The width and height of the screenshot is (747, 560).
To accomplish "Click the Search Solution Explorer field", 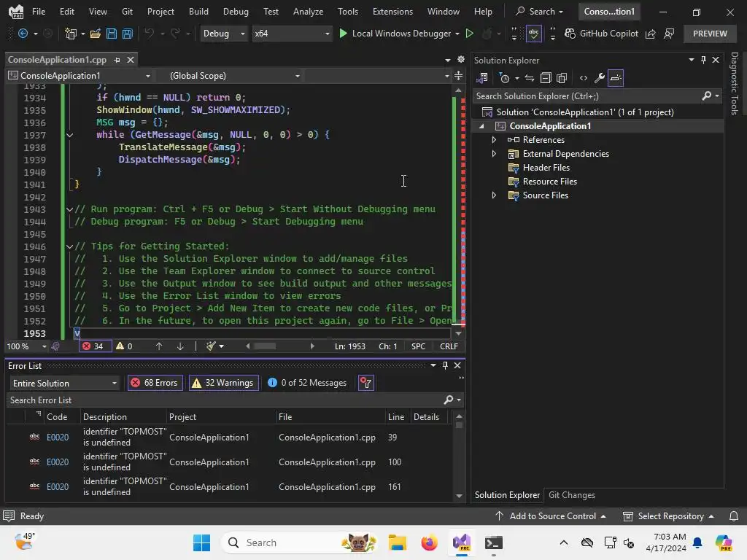I will 589,96.
